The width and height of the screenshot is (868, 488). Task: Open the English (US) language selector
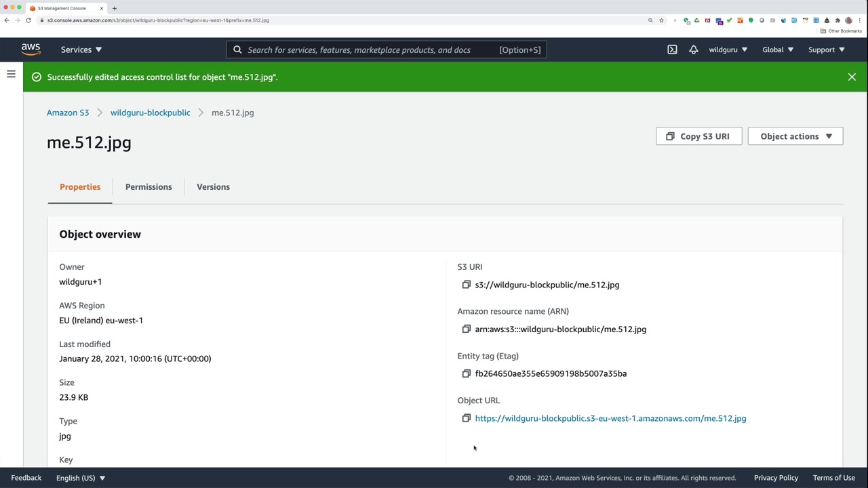click(x=81, y=478)
